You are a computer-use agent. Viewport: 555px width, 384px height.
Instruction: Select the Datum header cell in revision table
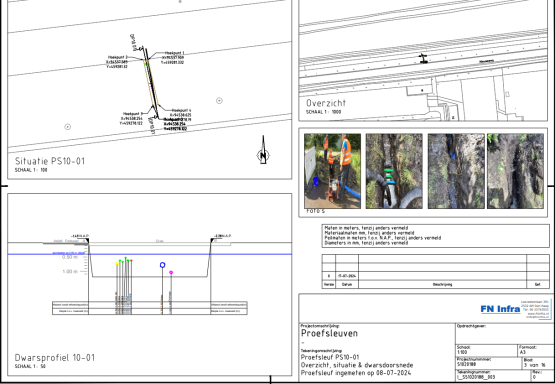tap(347, 284)
